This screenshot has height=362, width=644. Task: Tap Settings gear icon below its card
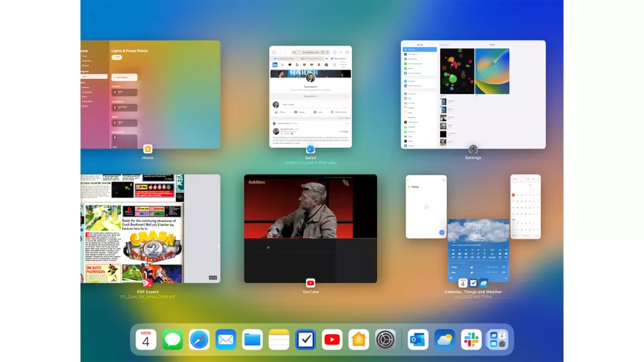[473, 149]
